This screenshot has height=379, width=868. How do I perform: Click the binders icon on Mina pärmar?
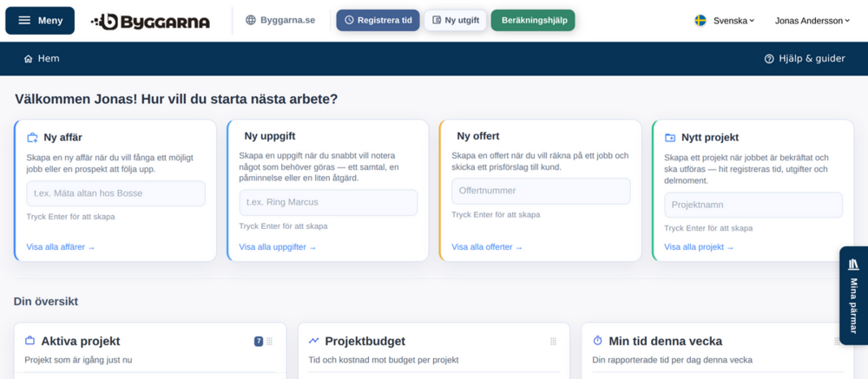(x=853, y=265)
